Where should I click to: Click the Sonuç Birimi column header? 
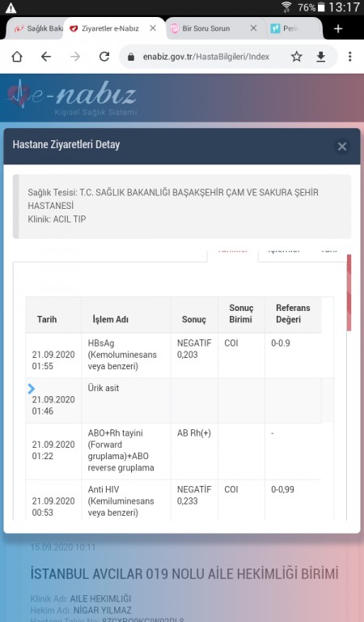241,313
